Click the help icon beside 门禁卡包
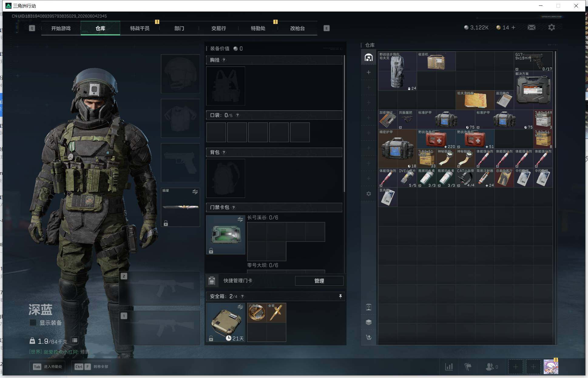588x378 pixels. (233, 207)
